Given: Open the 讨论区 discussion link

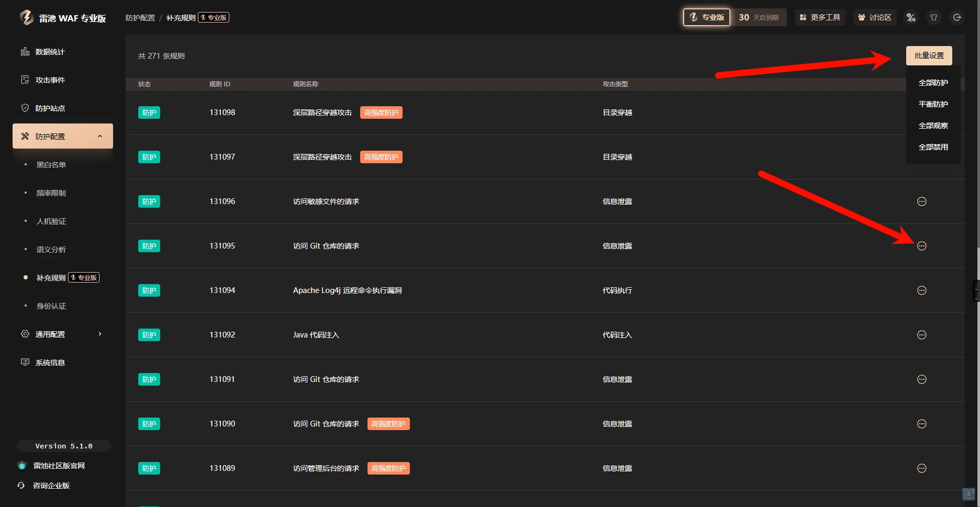Looking at the screenshot, I should (875, 17).
